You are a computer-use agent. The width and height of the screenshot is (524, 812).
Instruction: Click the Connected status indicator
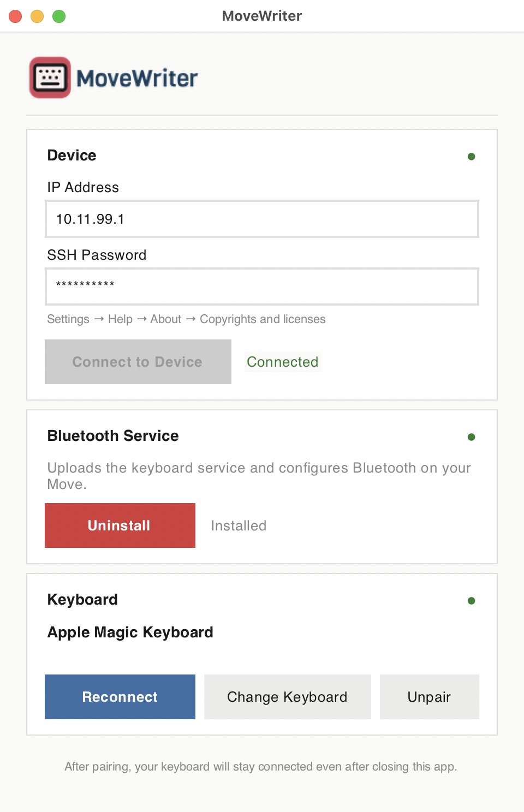(283, 362)
